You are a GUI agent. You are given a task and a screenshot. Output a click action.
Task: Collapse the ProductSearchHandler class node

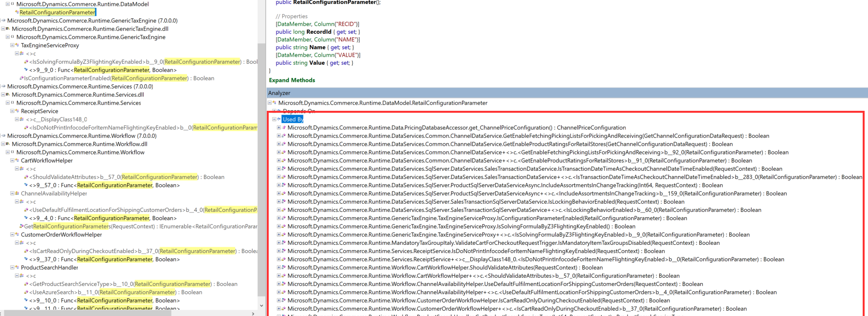click(12, 267)
